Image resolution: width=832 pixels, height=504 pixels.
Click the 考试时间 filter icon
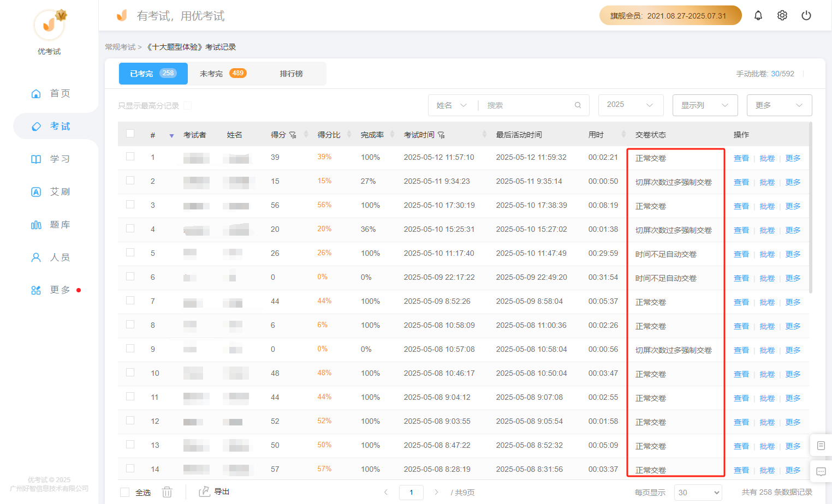coord(441,135)
